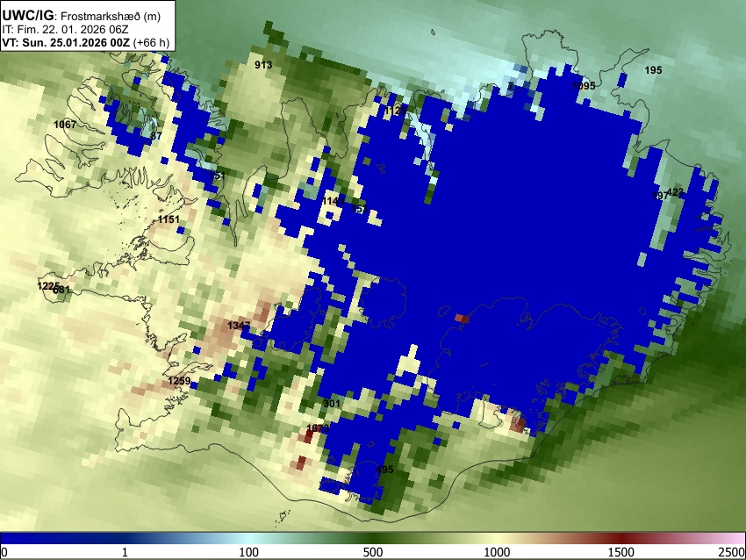746x560 pixels.
Task: Click the colour scale label 2500
Action: pos(732,552)
